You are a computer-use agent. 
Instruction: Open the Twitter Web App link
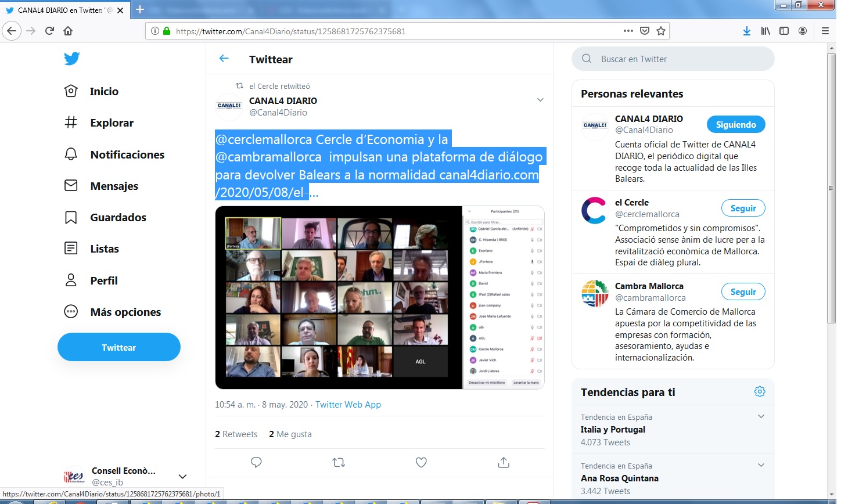pyautogui.click(x=348, y=405)
